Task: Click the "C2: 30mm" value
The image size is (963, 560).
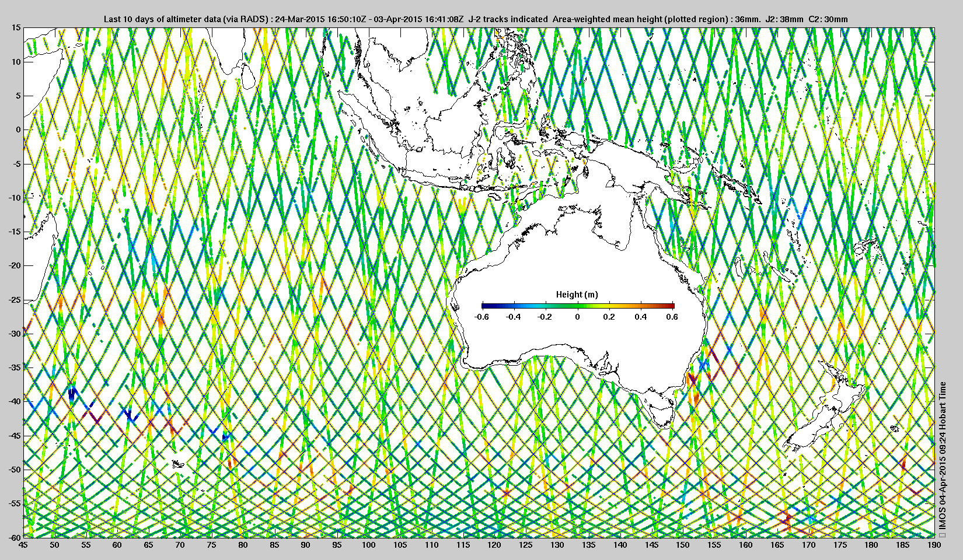Action: coord(828,19)
